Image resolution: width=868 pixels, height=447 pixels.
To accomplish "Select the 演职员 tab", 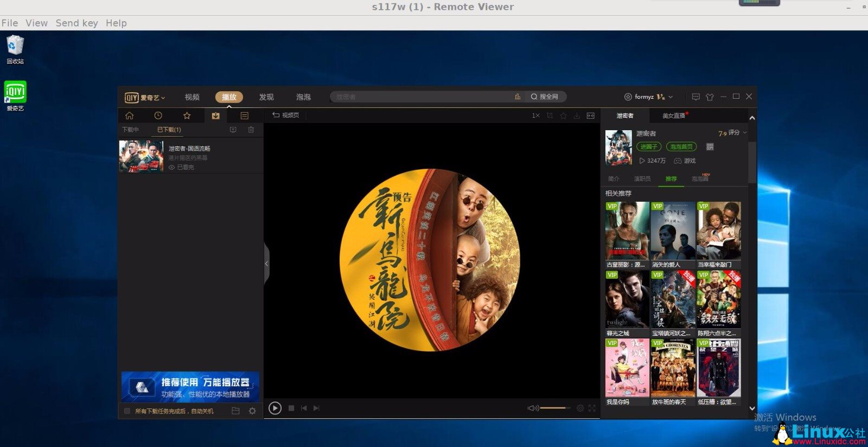I will (x=642, y=178).
